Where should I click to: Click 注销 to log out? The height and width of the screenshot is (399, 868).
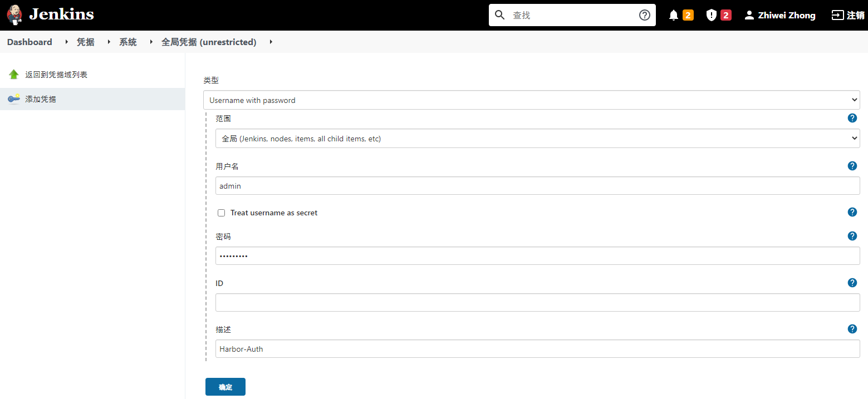(x=856, y=15)
